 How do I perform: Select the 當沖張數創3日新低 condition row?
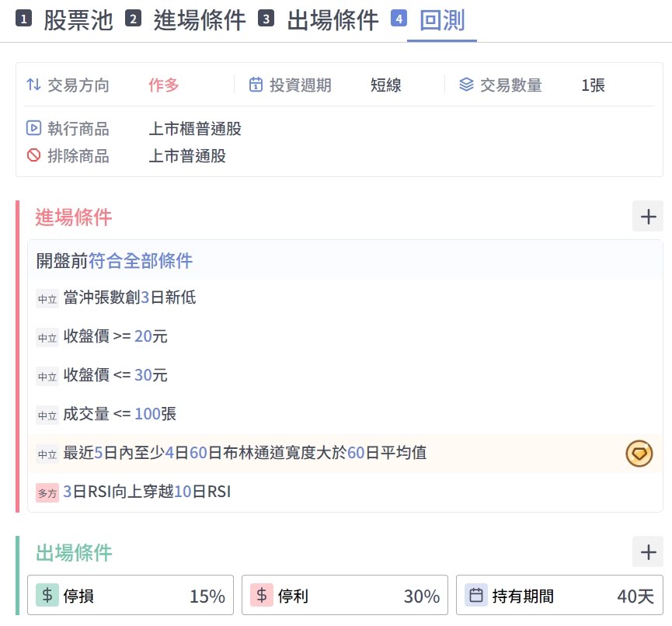coord(130,297)
